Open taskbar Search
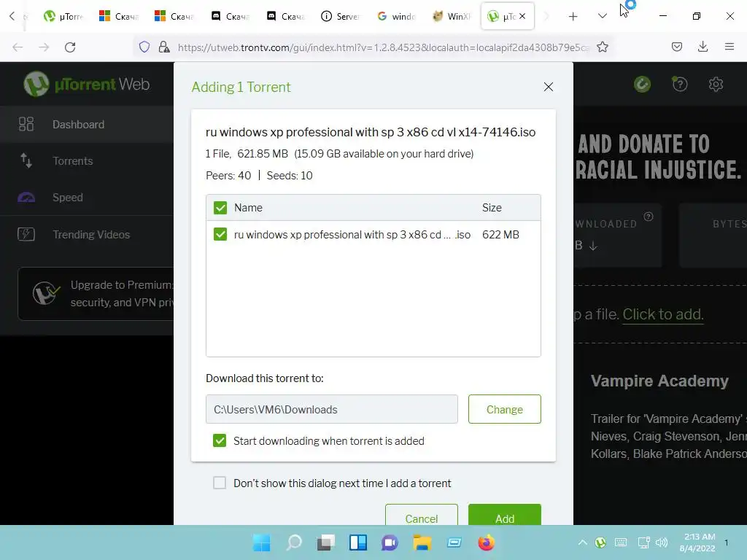The image size is (747, 560). 294,542
